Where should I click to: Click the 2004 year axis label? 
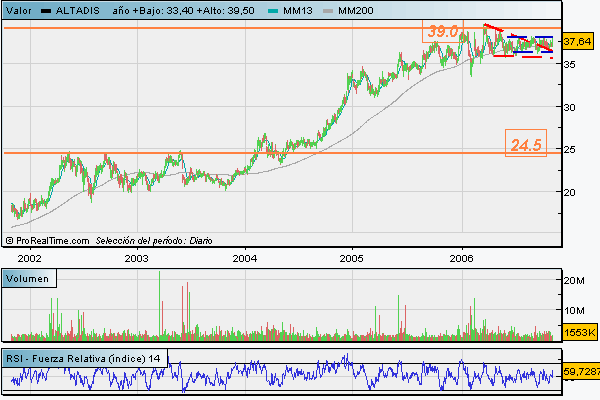[245, 259]
